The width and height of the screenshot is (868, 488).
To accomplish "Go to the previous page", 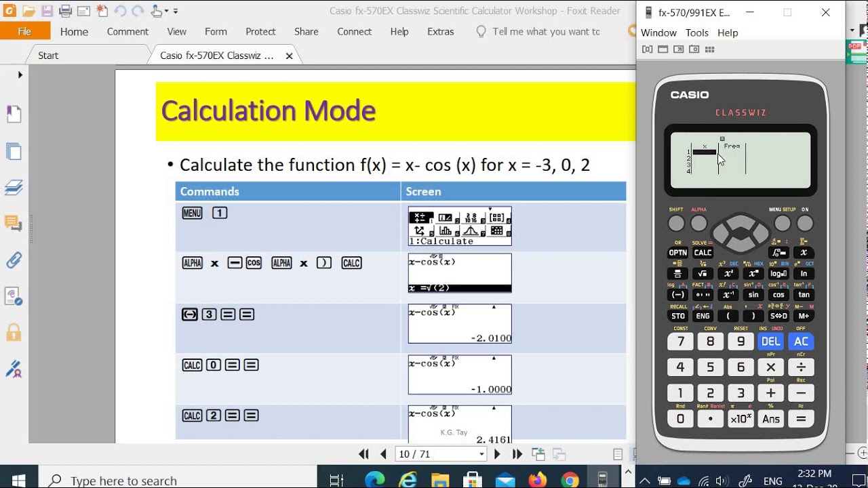I will click(x=383, y=454).
